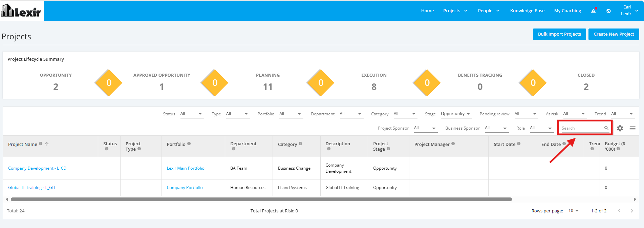Open the alert notifications bell icon
The width and height of the screenshot is (644, 228).
tap(593, 11)
